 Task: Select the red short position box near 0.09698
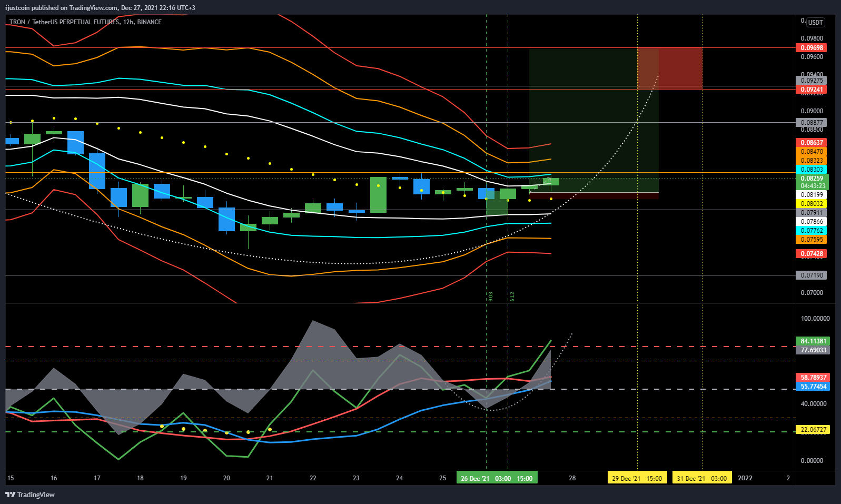tap(669, 68)
